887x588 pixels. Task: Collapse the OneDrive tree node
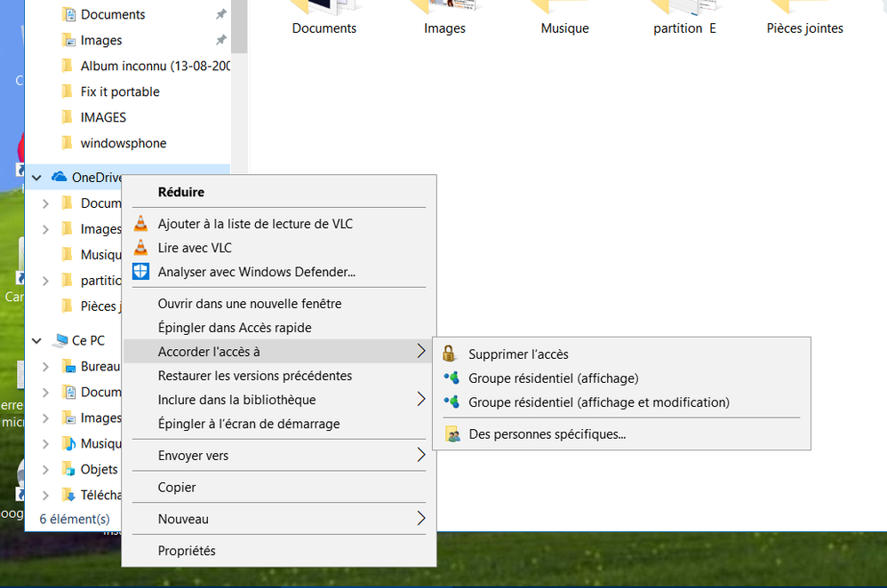pos(36,178)
